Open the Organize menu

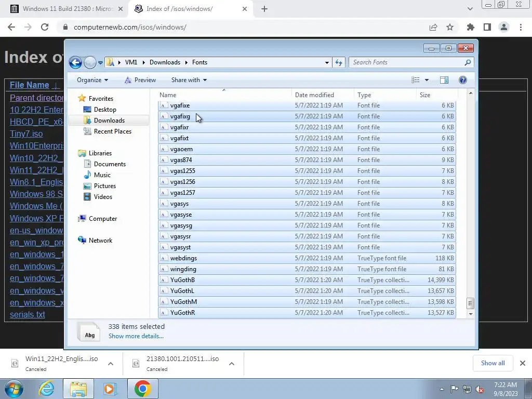point(92,80)
